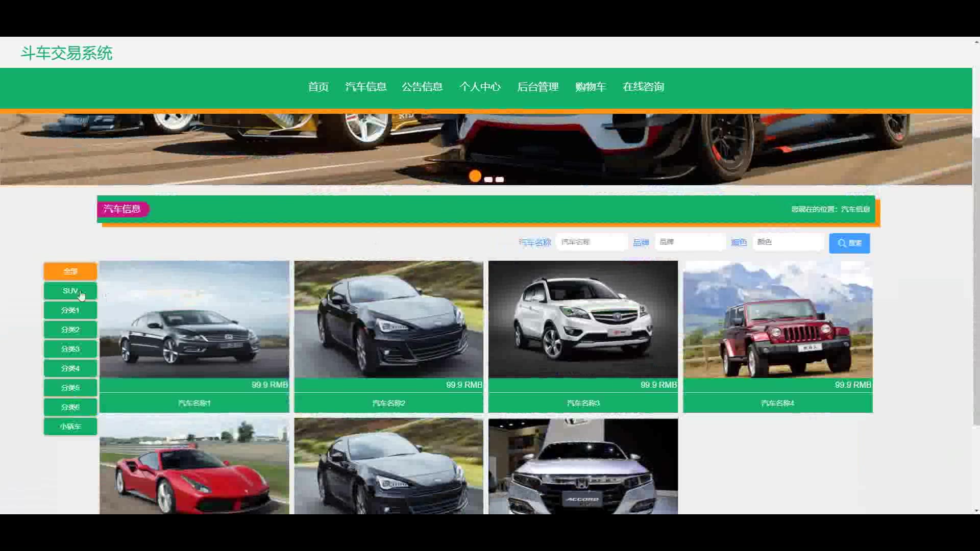Filter cars by SUV category

point(70,291)
